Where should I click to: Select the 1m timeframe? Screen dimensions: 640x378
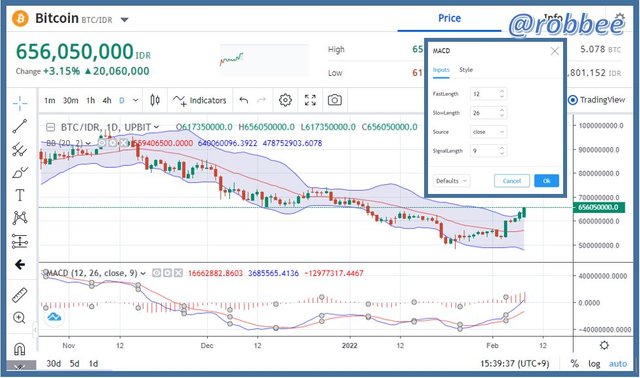[49, 100]
